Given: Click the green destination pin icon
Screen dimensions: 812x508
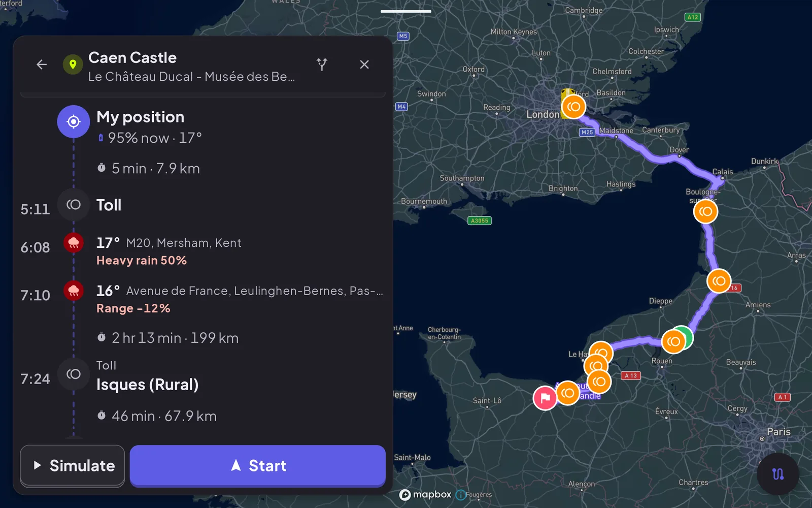Looking at the screenshot, I should pos(73,65).
